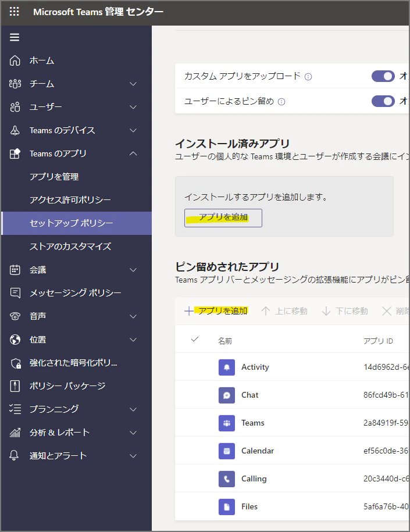The width and height of the screenshot is (410, 532).
Task: Expand the チーム menu chevron
Action: tap(133, 84)
